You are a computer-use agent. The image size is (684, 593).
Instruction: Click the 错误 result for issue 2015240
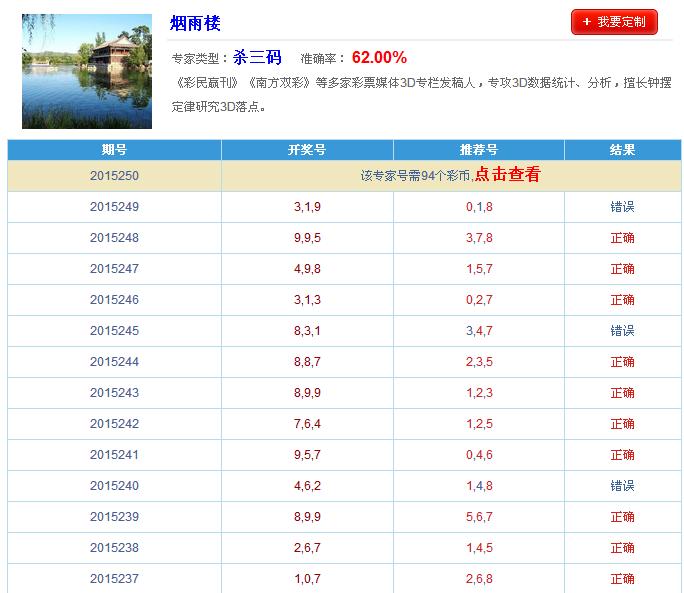coord(622,486)
